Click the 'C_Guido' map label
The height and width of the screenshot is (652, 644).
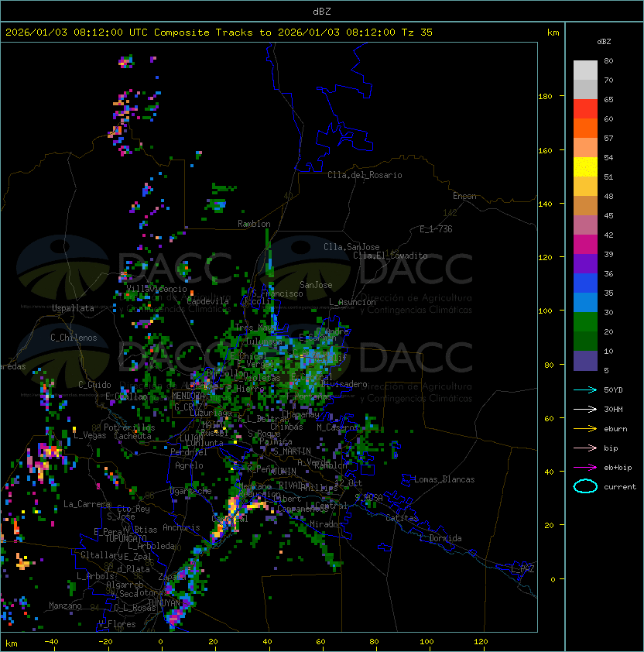(94, 385)
